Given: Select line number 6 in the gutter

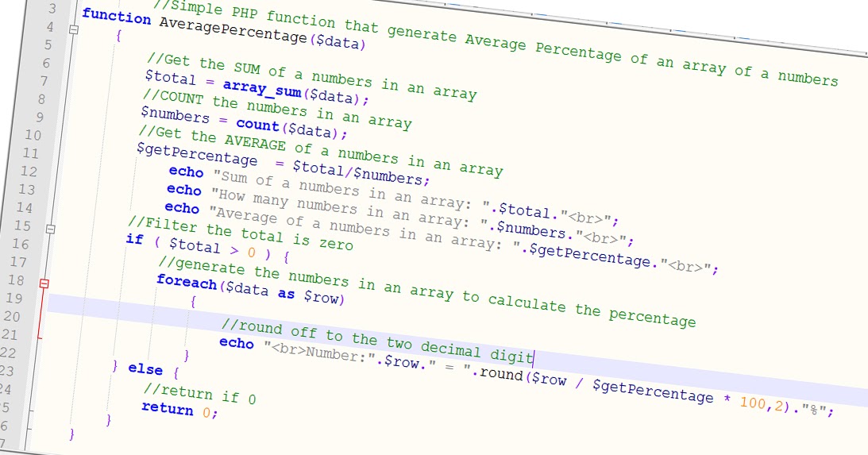Looking at the screenshot, I should [46, 63].
